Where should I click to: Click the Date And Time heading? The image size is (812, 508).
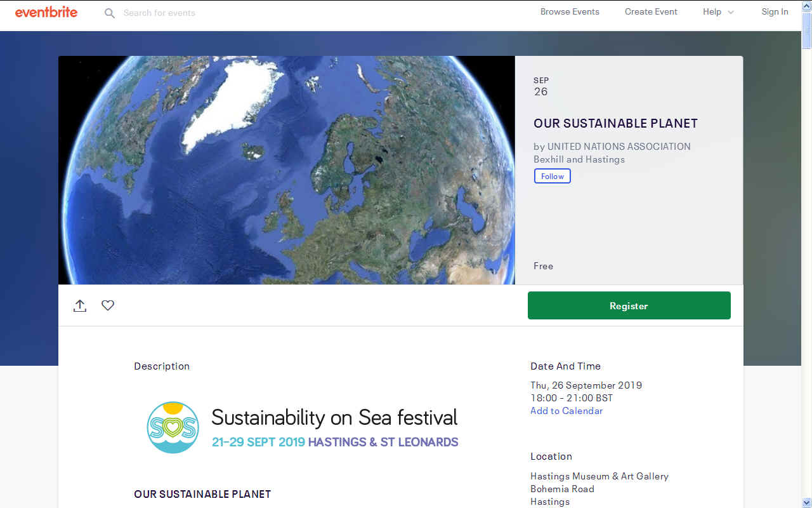pyautogui.click(x=565, y=366)
